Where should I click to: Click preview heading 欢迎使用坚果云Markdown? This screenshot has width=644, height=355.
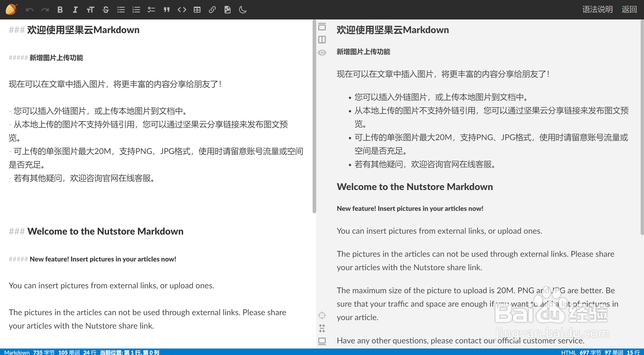click(393, 30)
